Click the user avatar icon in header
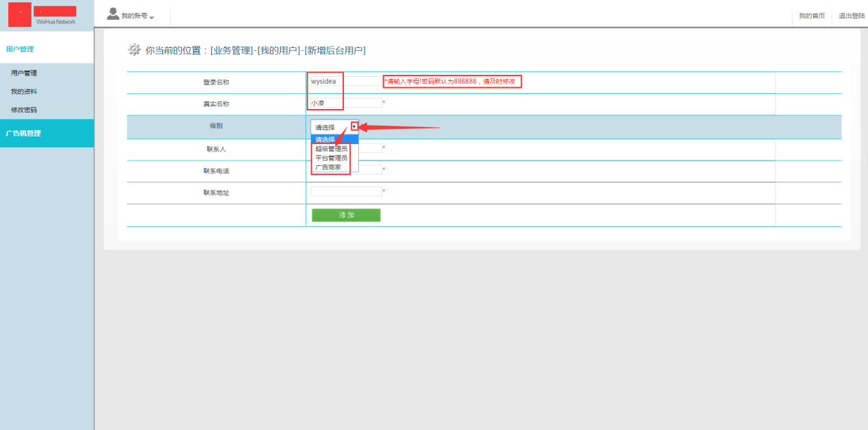 (x=113, y=14)
